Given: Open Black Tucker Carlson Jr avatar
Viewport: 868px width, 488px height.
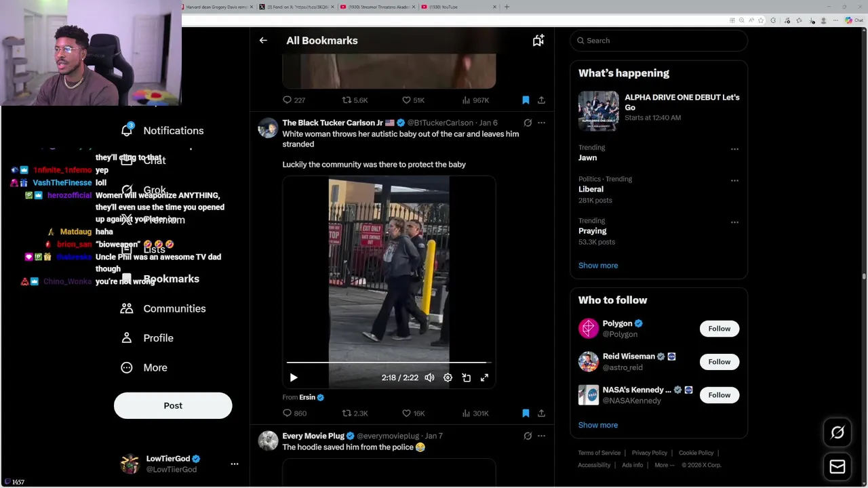Looking at the screenshot, I should [268, 128].
